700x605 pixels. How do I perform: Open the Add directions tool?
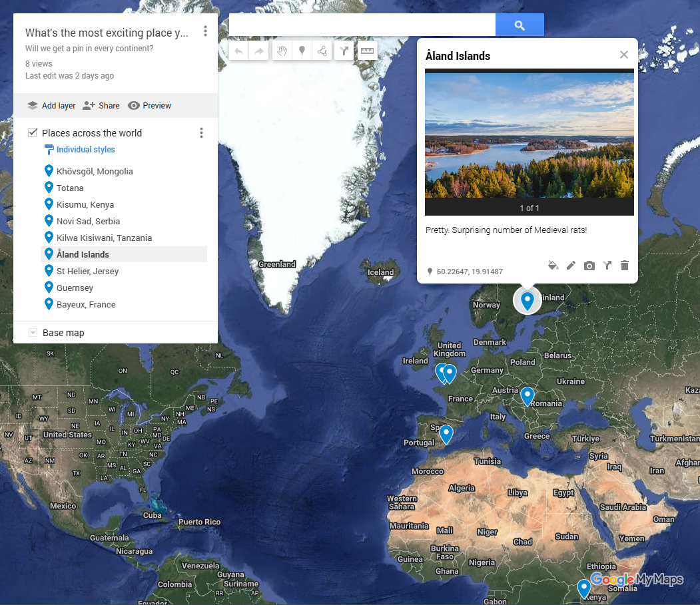(344, 51)
